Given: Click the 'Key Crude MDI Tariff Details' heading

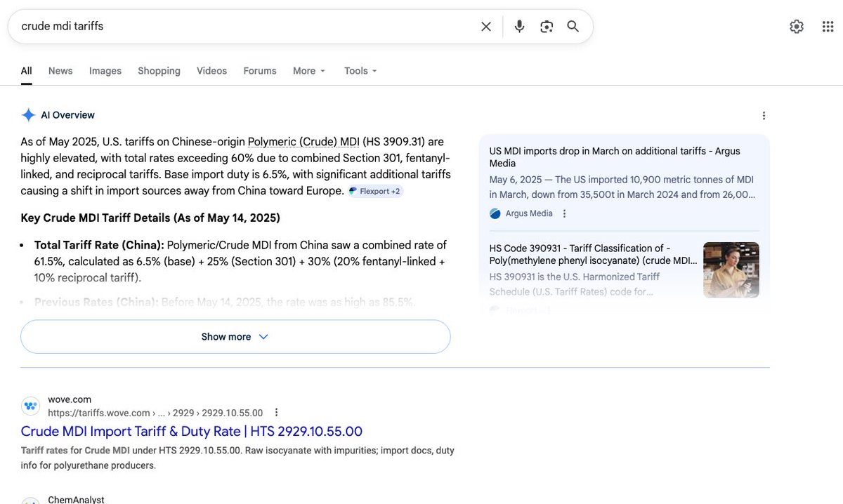Looking at the screenshot, I should (x=150, y=218).
